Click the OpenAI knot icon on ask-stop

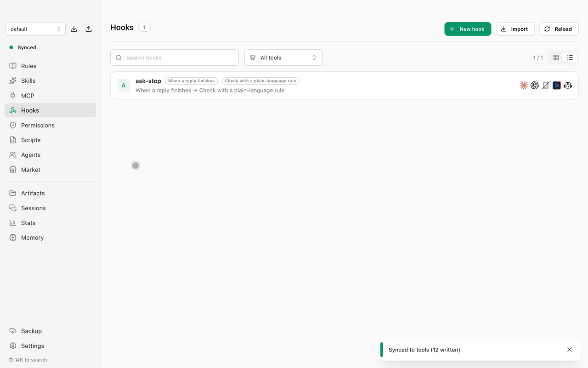[x=535, y=85]
